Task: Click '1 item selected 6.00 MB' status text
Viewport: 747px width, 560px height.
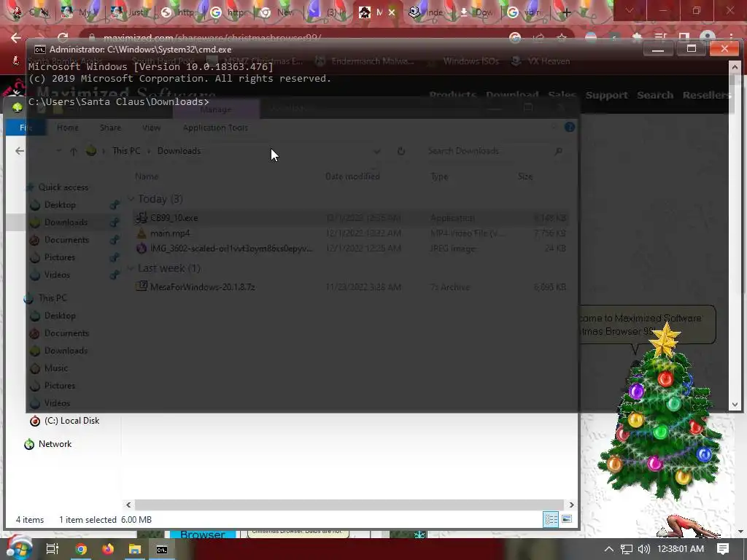Action: point(105,519)
